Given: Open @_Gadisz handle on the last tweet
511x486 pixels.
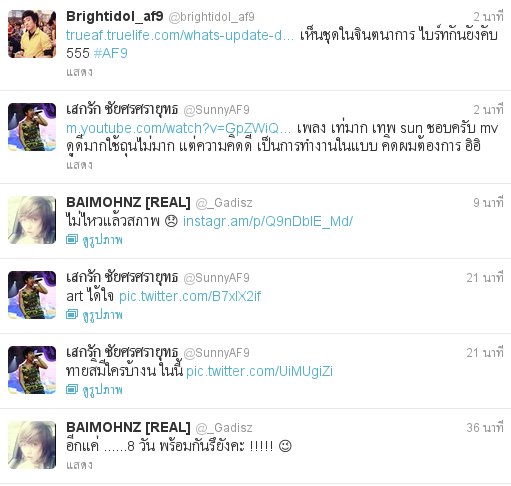Looking at the screenshot, I should click(x=224, y=428).
